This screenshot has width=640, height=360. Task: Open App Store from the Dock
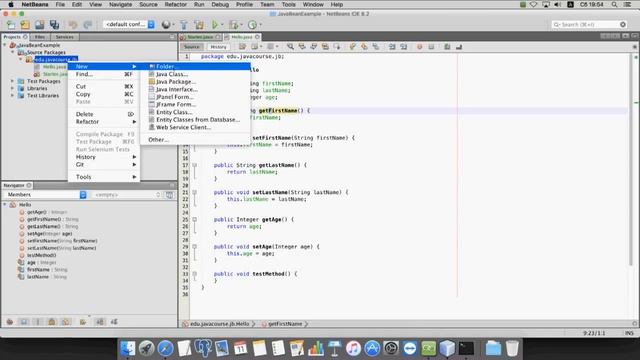[372, 348]
